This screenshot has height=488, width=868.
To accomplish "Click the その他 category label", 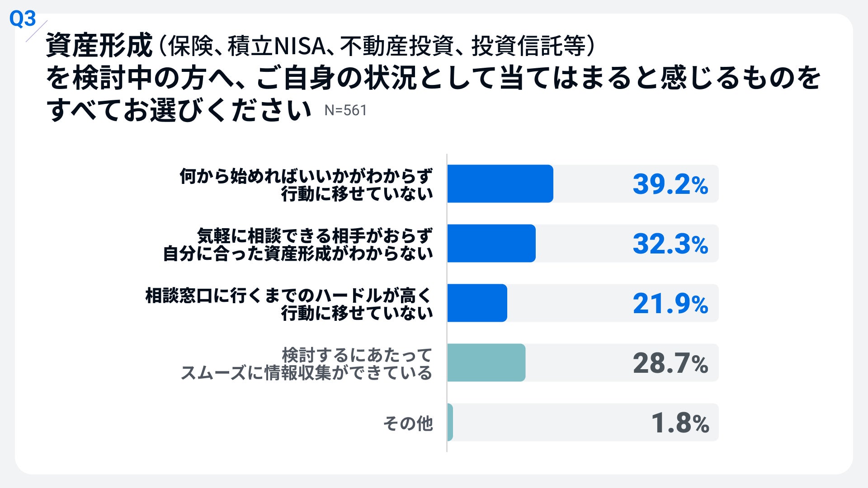I will point(408,423).
